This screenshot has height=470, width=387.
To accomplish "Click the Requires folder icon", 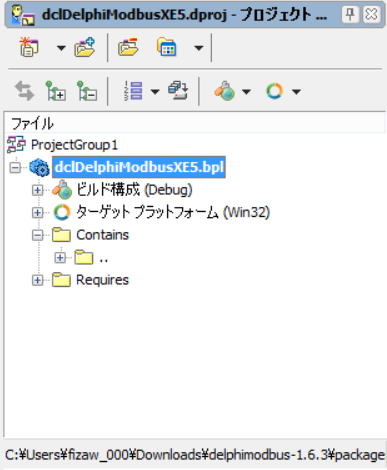I will click(x=61, y=280).
